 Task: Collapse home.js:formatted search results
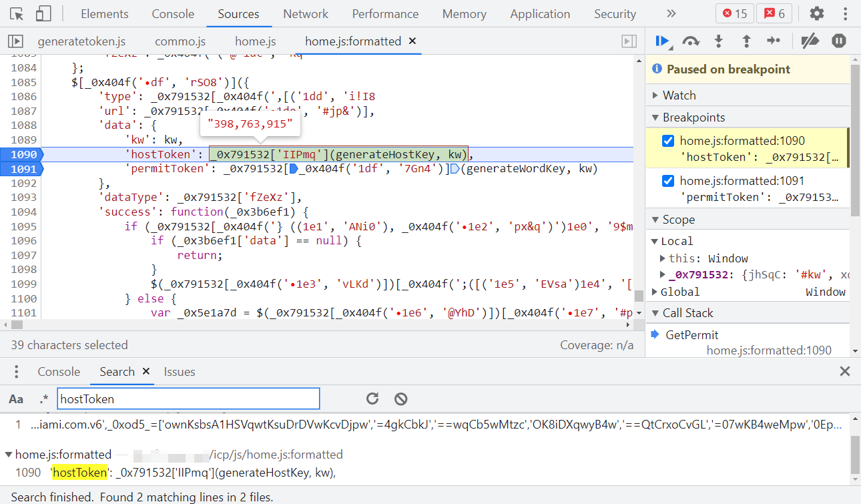(x=9, y=455)
